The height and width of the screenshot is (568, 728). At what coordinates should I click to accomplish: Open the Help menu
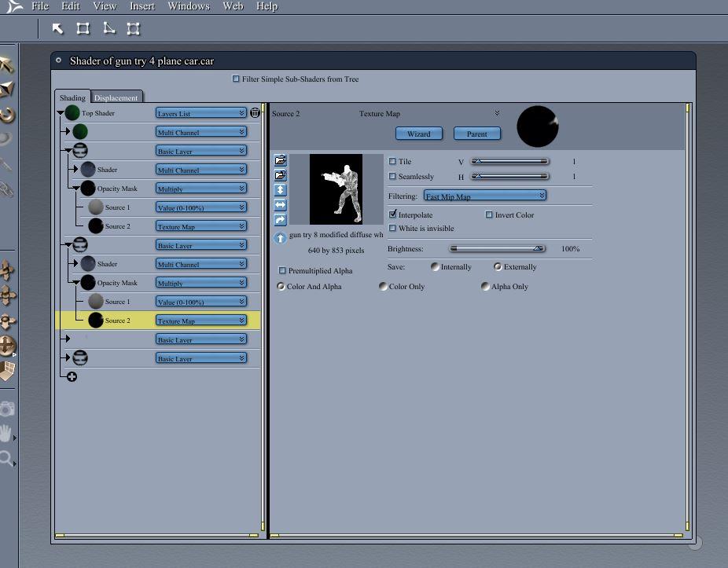pos(267,6)
